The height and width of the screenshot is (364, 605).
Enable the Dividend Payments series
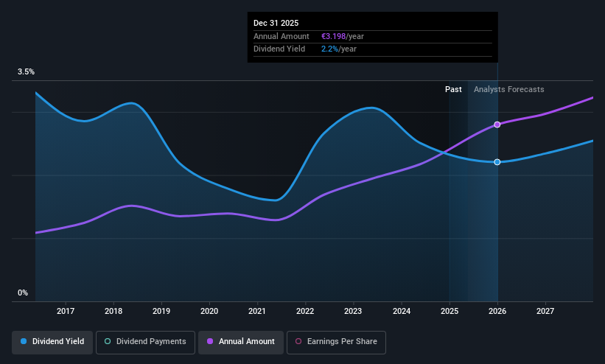tap(145, 342)
